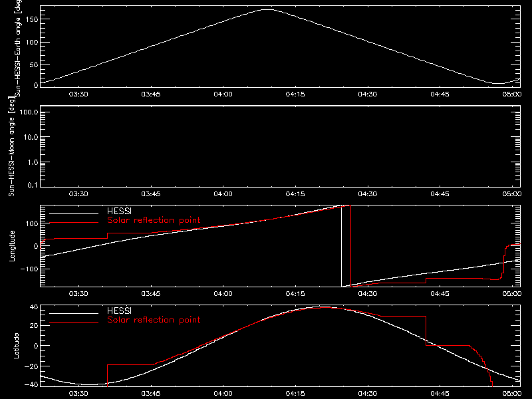Click the 0 tick on Latitude axis

pos(36,346)
